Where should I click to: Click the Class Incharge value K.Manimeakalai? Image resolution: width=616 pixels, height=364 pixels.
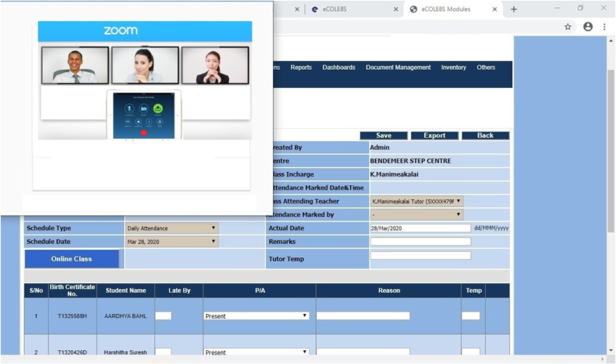(x=394, y=174)
